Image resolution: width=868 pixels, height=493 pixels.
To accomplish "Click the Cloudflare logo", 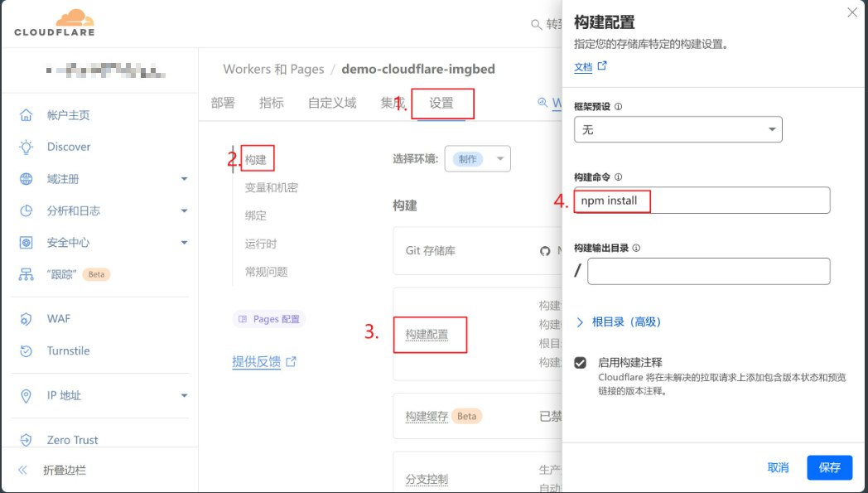I will pos(55,22).
